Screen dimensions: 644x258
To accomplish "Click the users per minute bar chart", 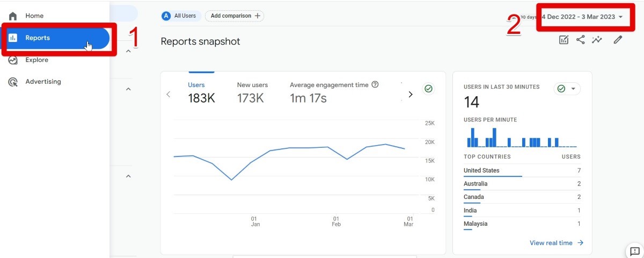I will (x=522, y=137).
